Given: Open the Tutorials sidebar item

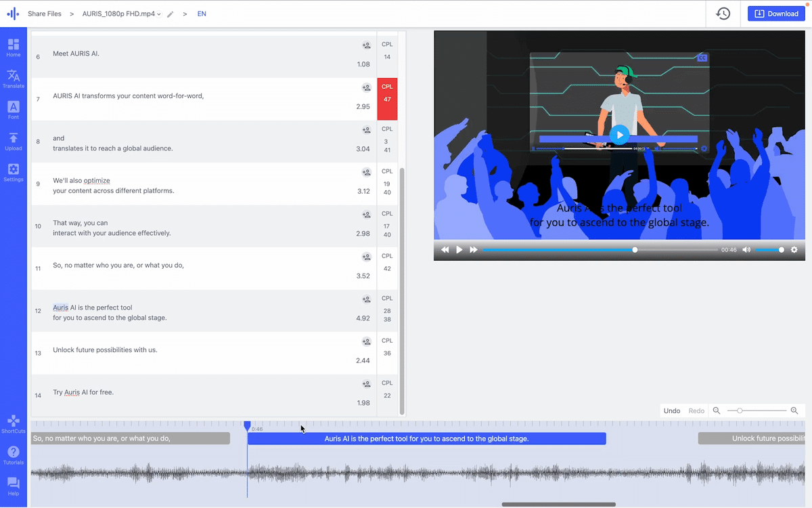Looking at the screenshot, I should point(14,455).
